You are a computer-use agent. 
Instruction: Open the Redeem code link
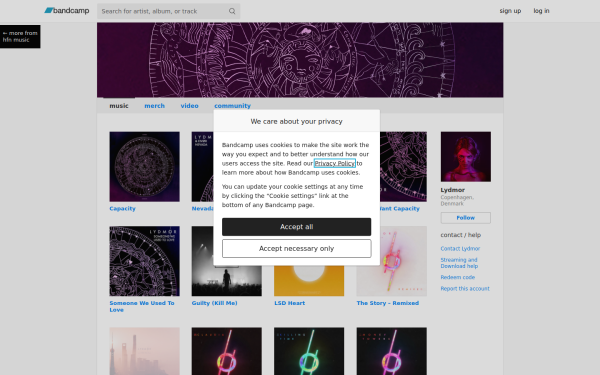point(458,277)
